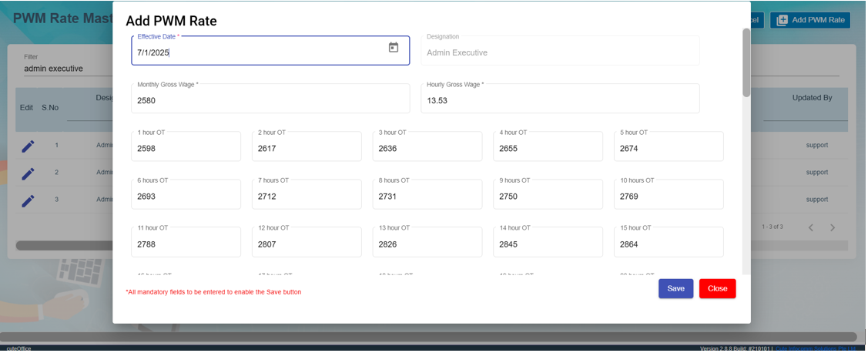
Task: Select the 5 hour OT field
Action: pos(668,149)
